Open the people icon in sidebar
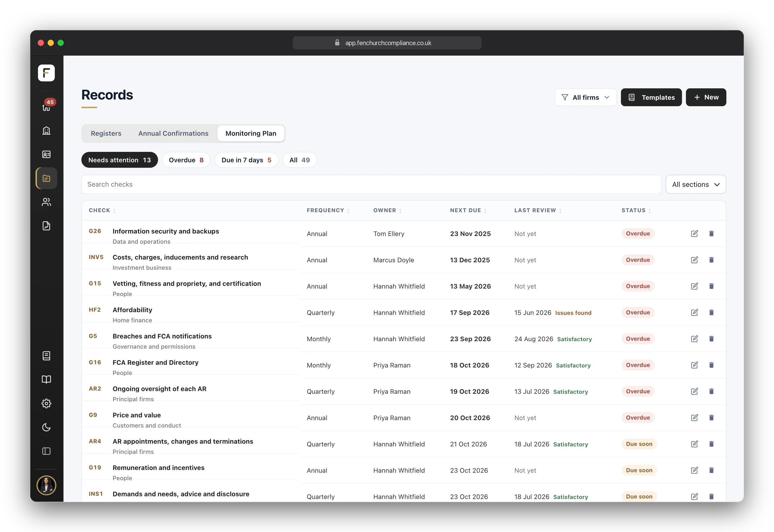The width and height of the screenshot is (774, 532). tap(46, 202)
